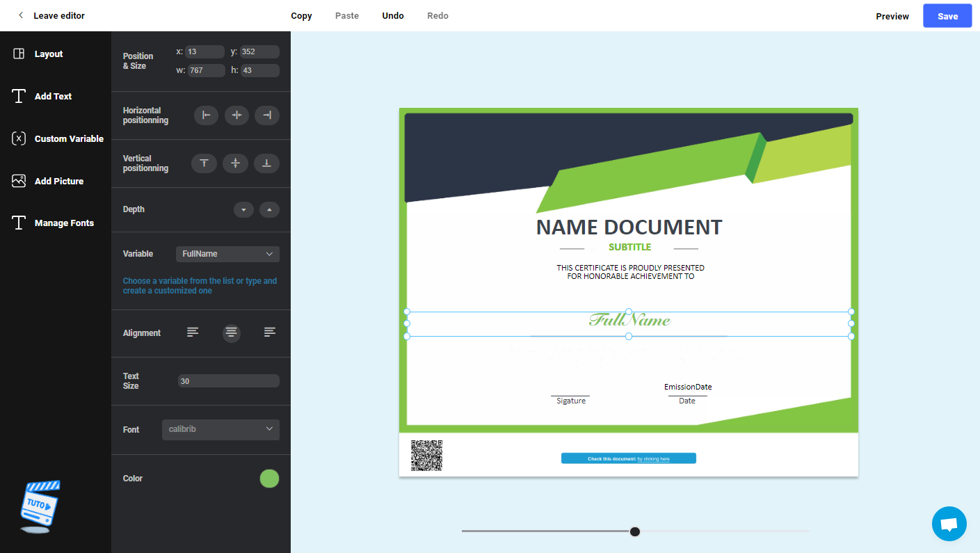Open the green Color swatch picker

pos(269,479)
